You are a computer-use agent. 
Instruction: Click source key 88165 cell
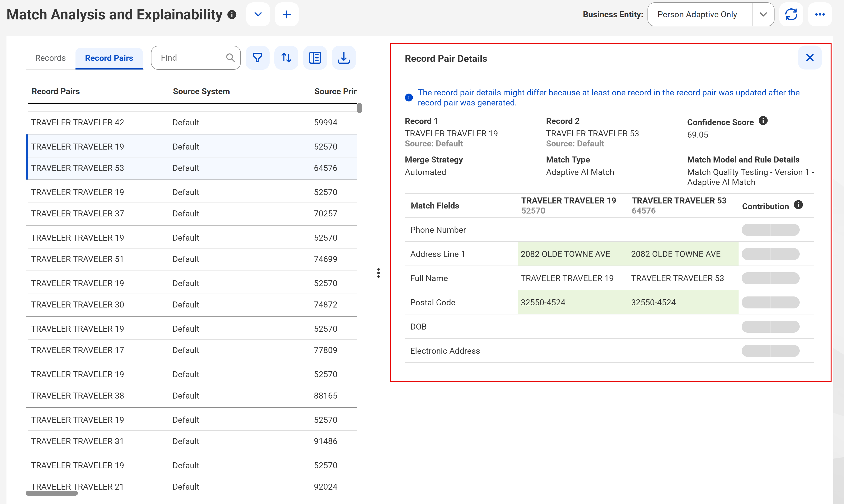(326, 396)
